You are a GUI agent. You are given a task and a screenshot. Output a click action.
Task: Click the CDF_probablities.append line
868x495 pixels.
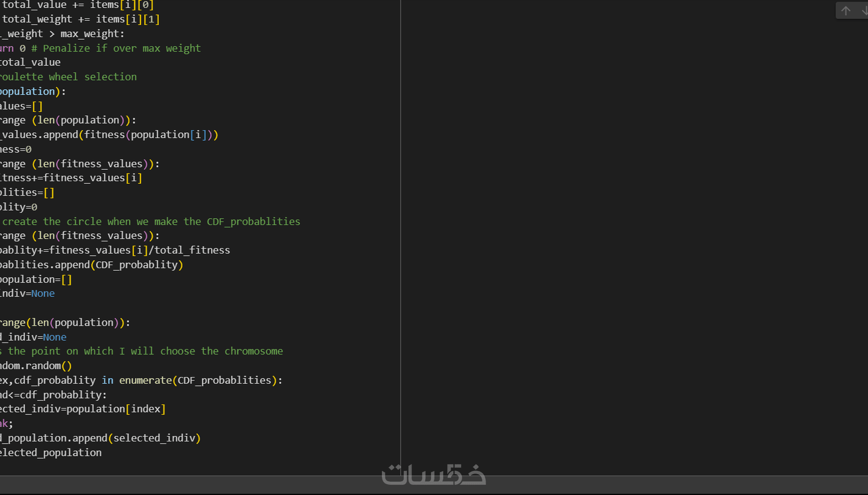[92, 265]
